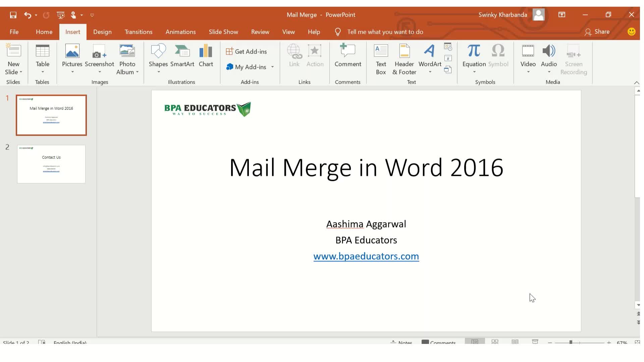Follow the www.bpaeducators.com link on the slide

[x=366, y=256]
